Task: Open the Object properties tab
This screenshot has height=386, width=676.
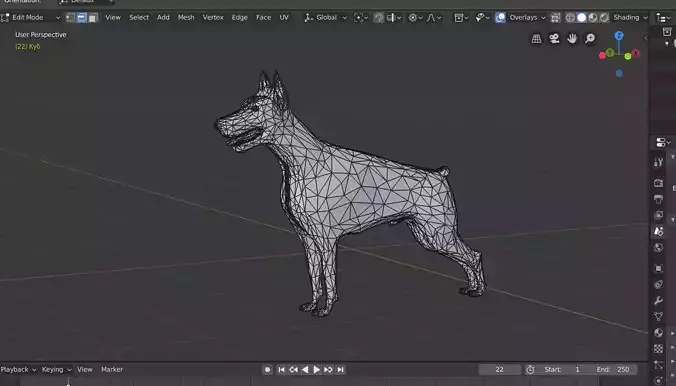Action: click(x=658, y=268)
